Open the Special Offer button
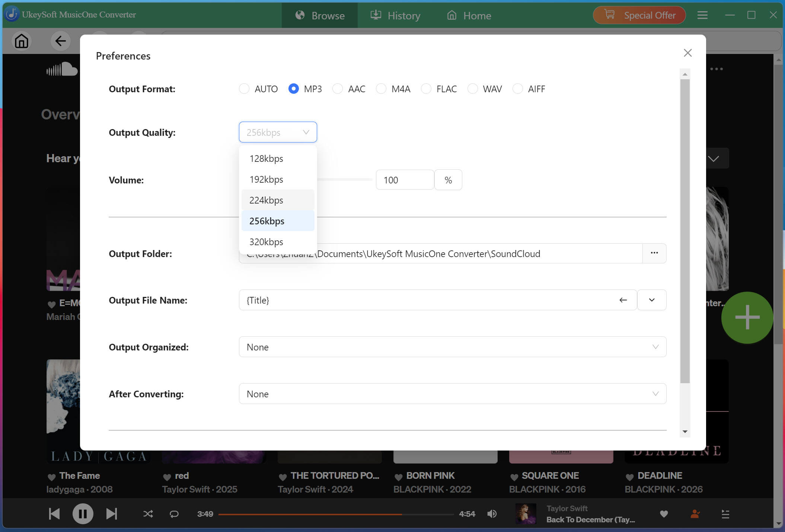 (639, 15)
